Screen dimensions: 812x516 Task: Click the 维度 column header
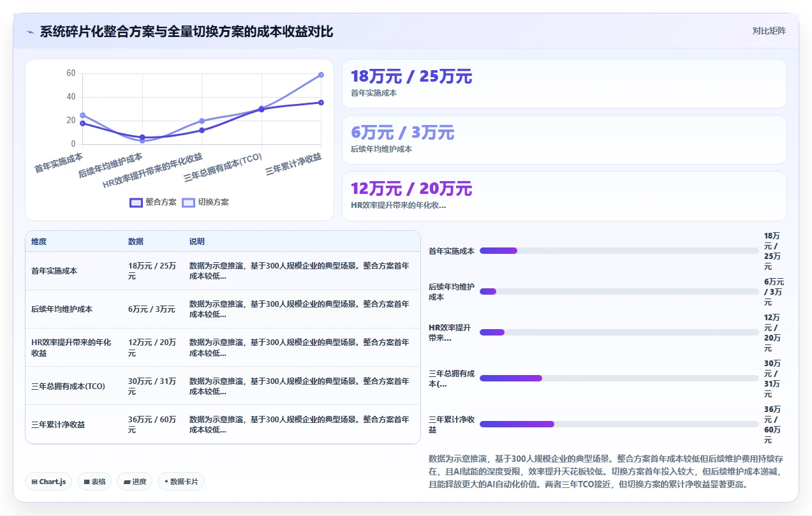39,242
